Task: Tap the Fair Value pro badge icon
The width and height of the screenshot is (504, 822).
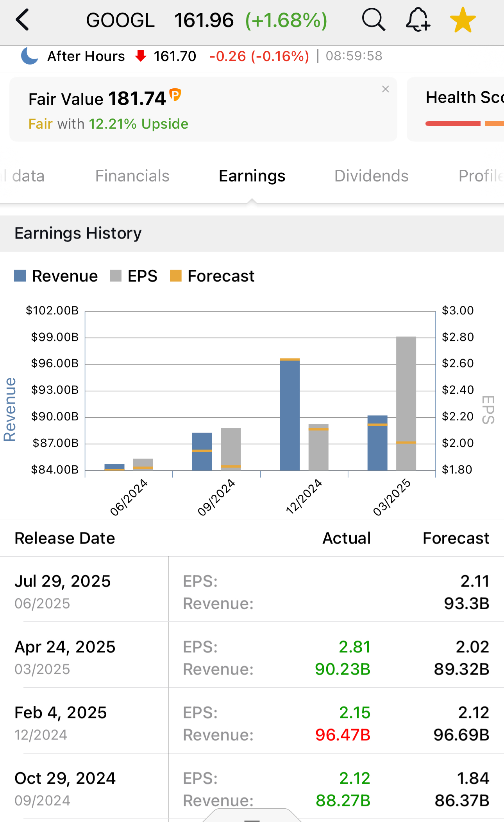Action: tap(175, 95)
